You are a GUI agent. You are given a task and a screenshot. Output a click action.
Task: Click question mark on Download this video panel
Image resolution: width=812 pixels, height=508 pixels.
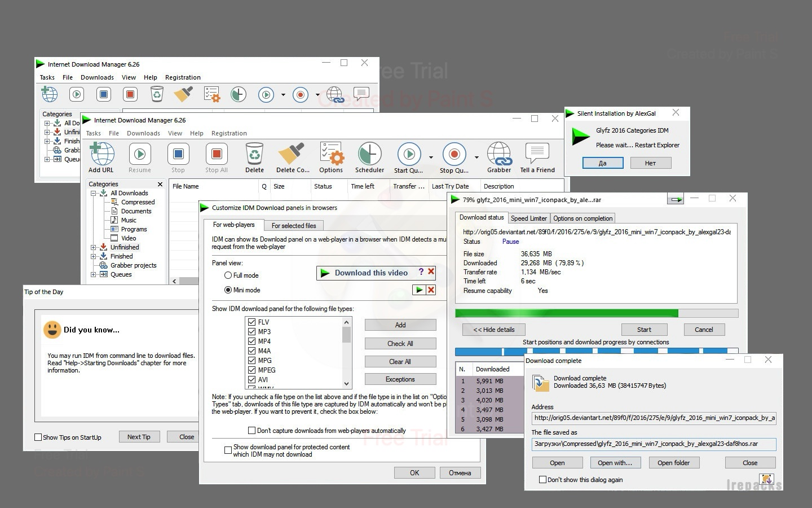(421, 272)
